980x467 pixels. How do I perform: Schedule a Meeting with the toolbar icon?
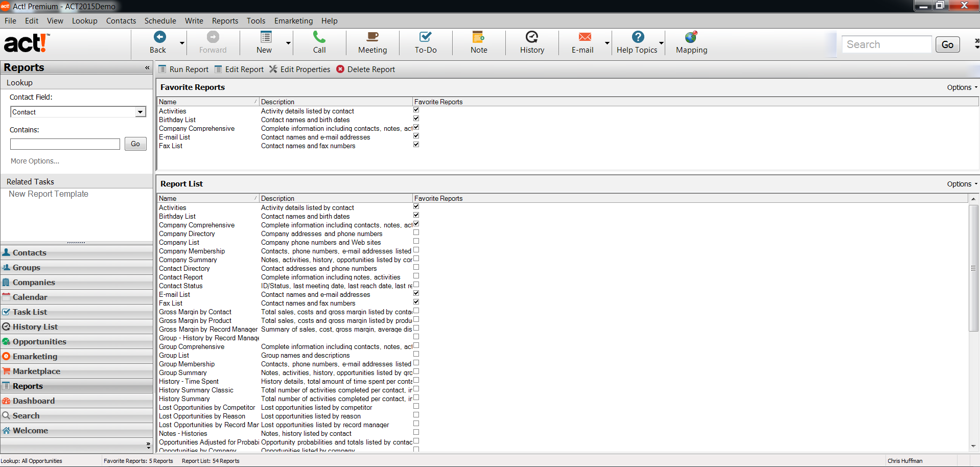coord(372,37)
